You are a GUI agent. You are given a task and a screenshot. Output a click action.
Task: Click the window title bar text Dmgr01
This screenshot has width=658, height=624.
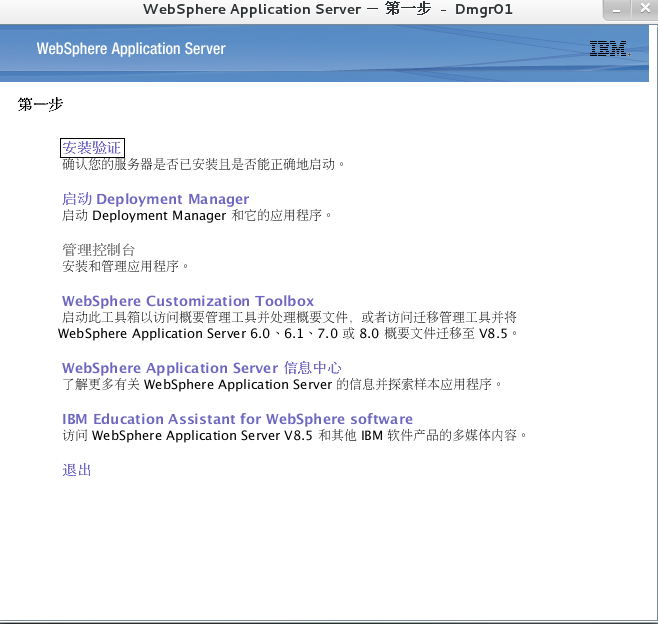pyautogui.click(x=484, y=9)
